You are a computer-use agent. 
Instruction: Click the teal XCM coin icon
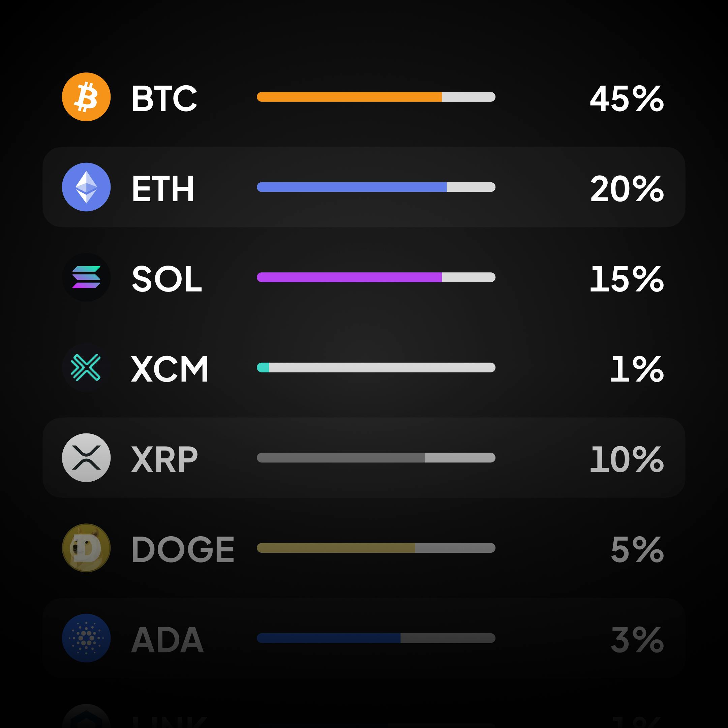click(x=86, y=367)
